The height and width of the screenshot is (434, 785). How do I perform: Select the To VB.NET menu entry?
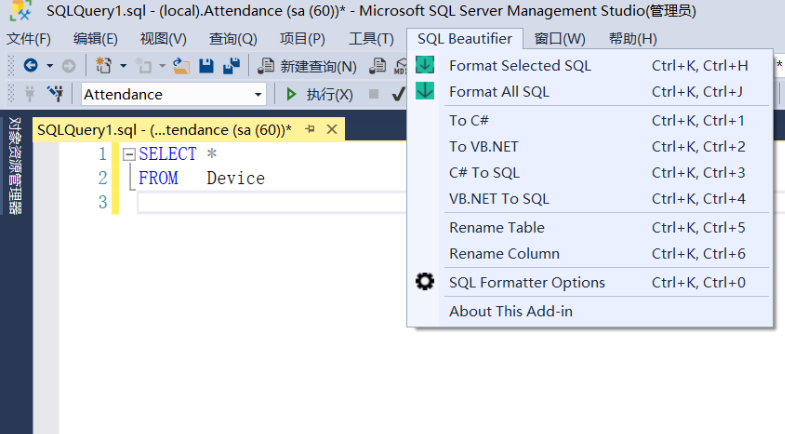[x=590, y=146]
